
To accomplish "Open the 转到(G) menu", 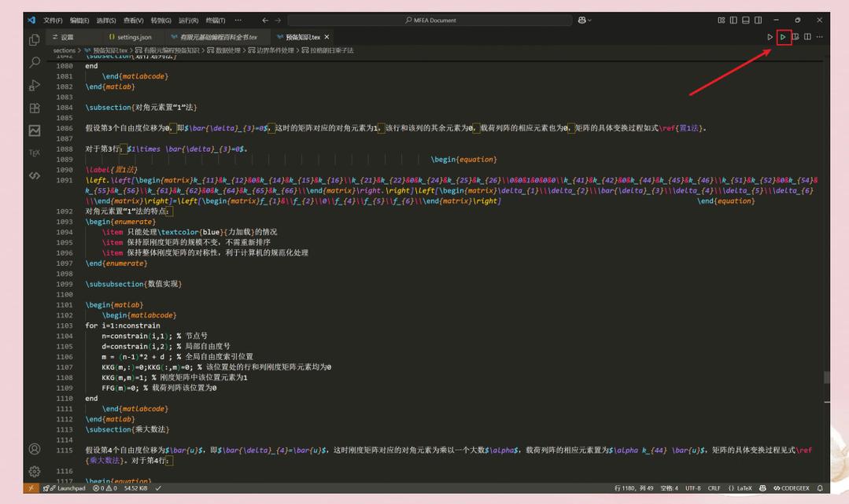I will tap(161, 20).
